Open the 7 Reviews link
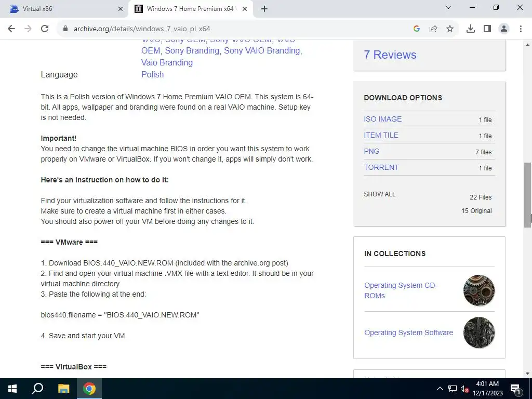The height and width of the screenshot is (399, 532). click(390, 55)
